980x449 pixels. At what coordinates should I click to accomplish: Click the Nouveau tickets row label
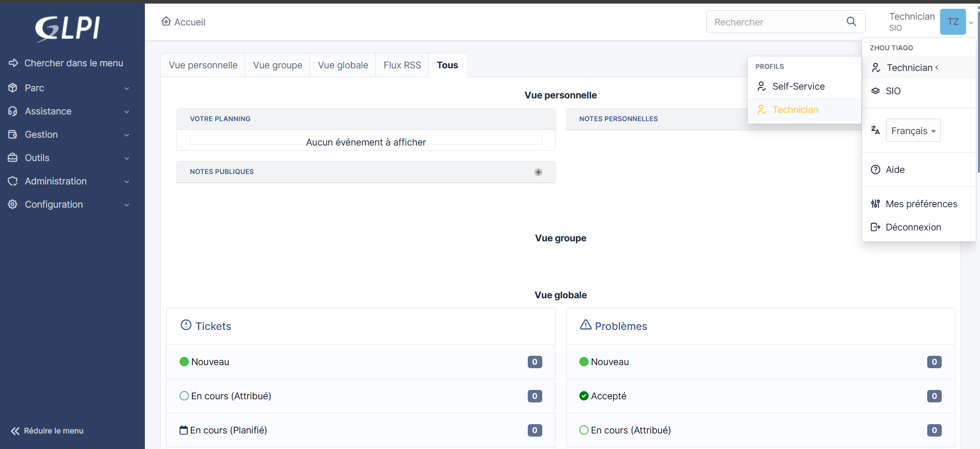pos(210,362)
